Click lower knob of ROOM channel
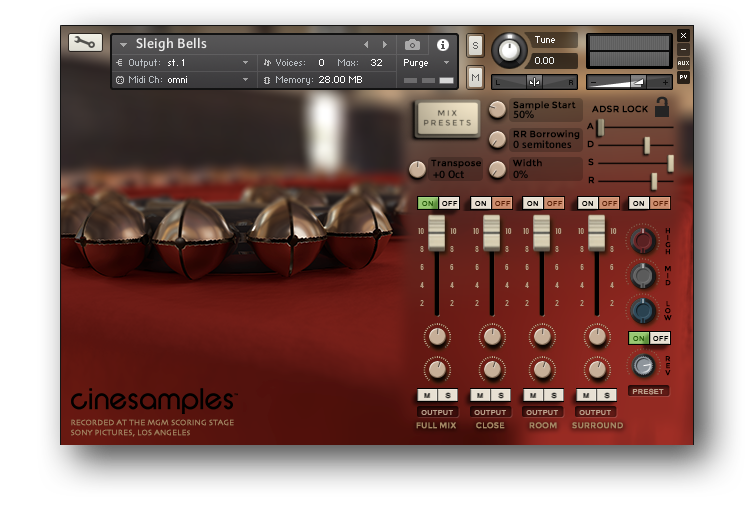The width and height of the screenshot is (754, 505). tap(542, 369)
